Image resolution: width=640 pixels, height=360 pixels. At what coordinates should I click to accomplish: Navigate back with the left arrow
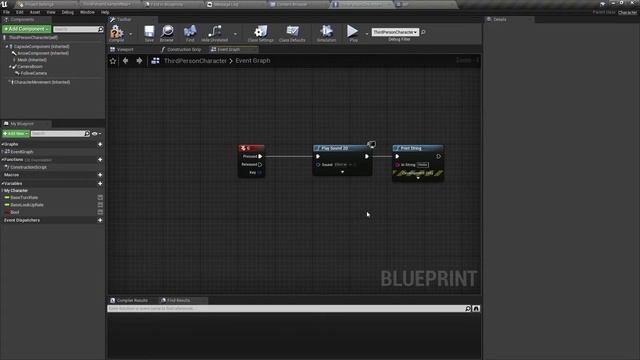click(x=126, y=61)
